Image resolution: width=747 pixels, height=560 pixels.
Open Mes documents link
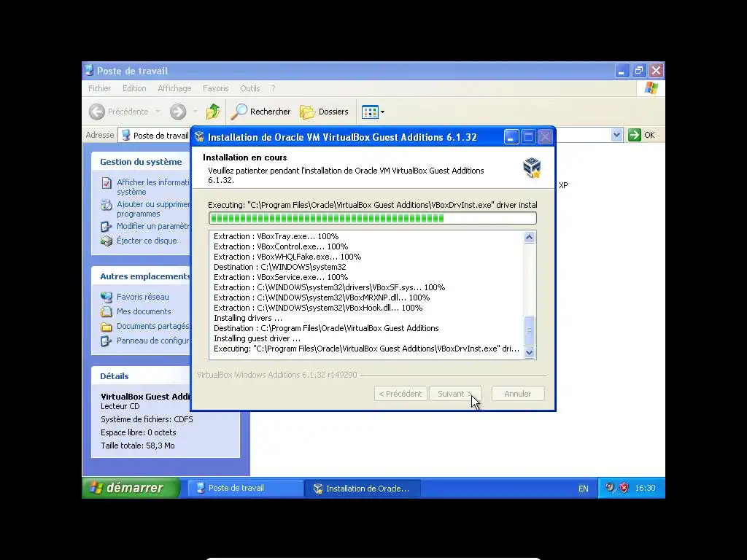(144, 311)
